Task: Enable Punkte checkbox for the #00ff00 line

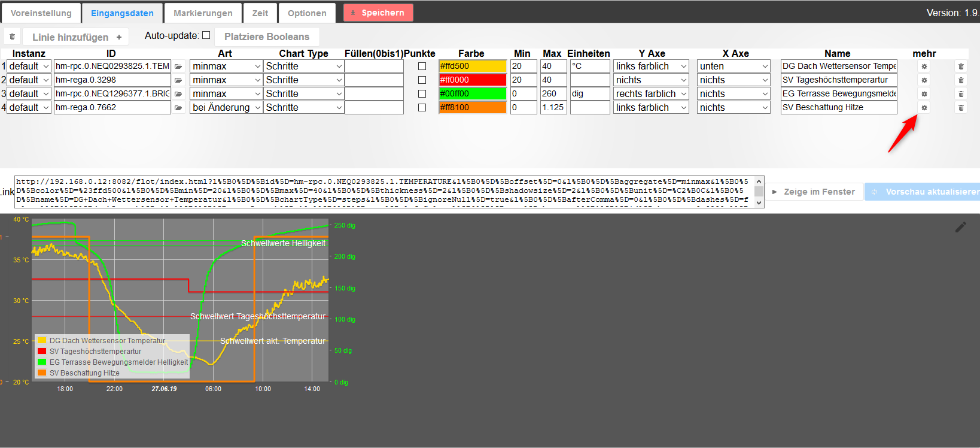Action: coord(422,94)
